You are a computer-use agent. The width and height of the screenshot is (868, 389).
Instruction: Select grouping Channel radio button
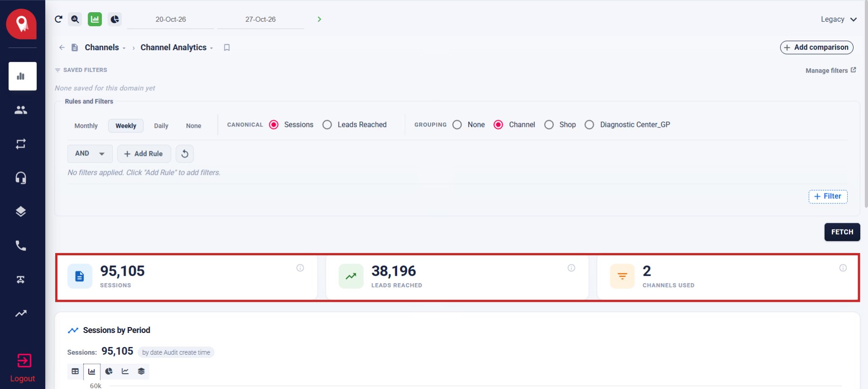pos(498,125)
